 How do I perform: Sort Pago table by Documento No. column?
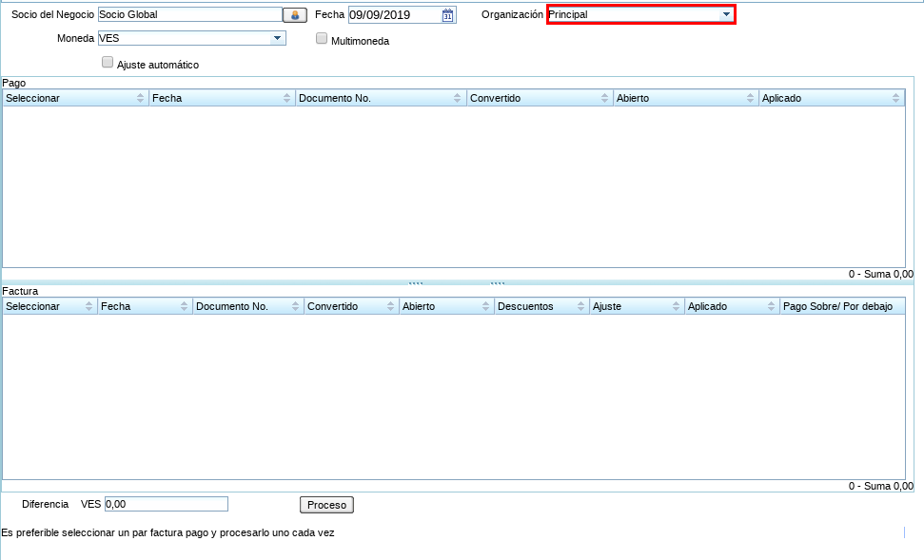click(x=381, y=98)
